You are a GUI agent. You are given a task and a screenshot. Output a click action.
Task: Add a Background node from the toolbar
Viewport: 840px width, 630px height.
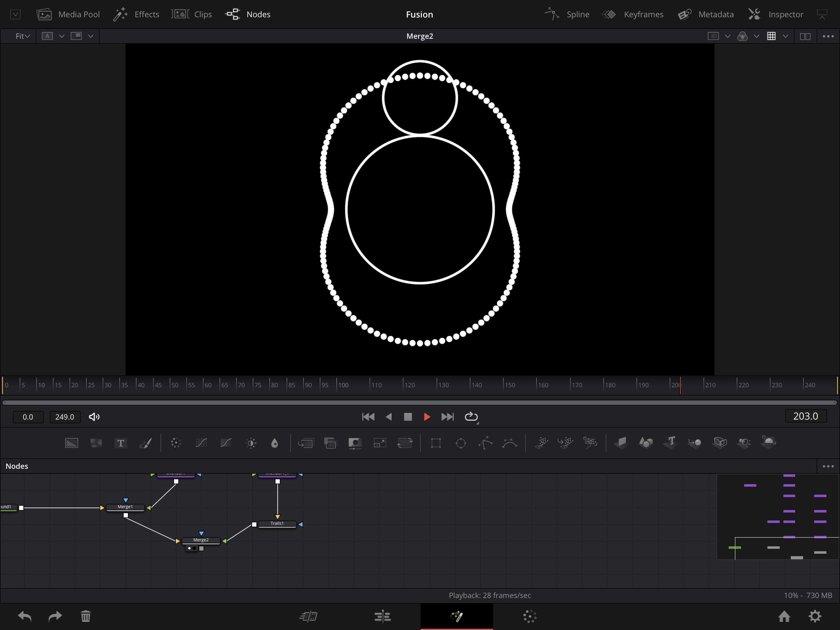[x=71, y=443]
